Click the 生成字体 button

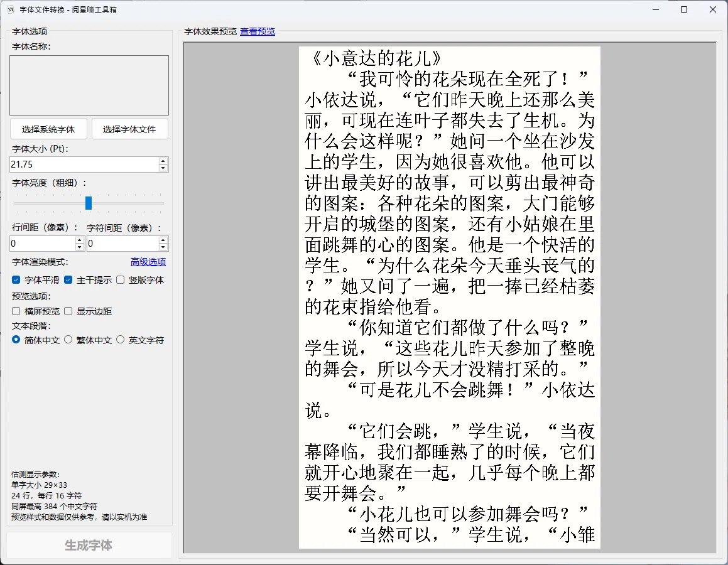[x=89, y=545]
